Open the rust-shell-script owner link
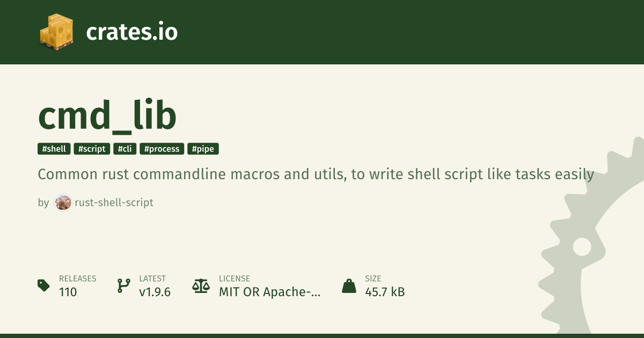Image resolution: width=644 pixels, height=338 pixels. pyautogui.click(x=114, y=203)
